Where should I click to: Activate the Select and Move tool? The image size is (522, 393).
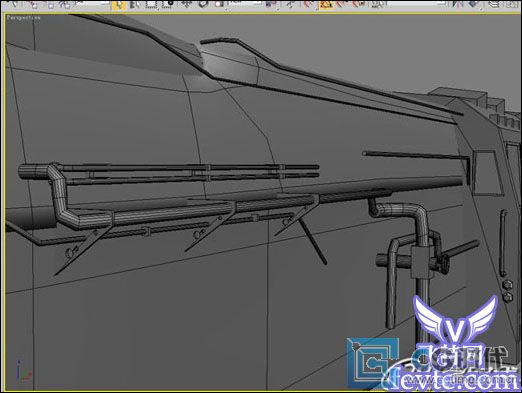pos(187,5)
